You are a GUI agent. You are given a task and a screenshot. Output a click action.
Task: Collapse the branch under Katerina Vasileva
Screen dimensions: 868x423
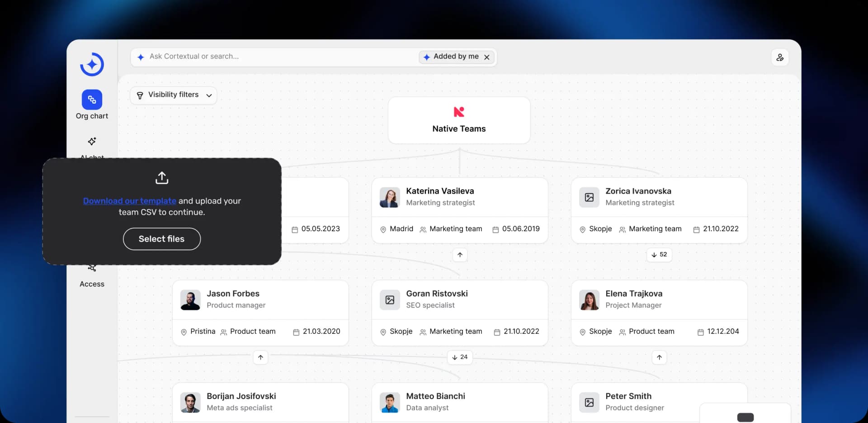point(460,255)
